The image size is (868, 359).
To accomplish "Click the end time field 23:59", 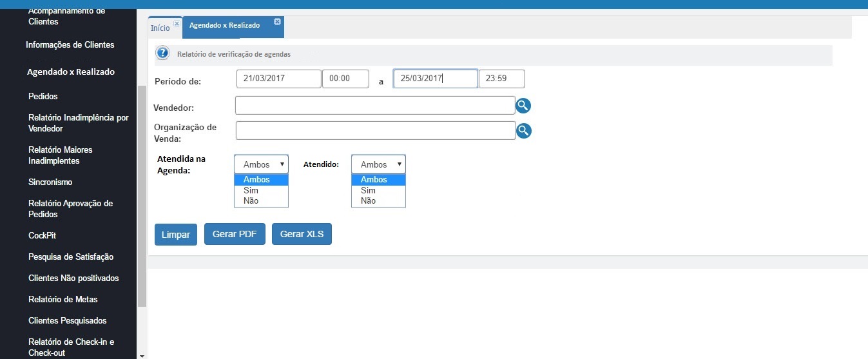I will [501, 79].
